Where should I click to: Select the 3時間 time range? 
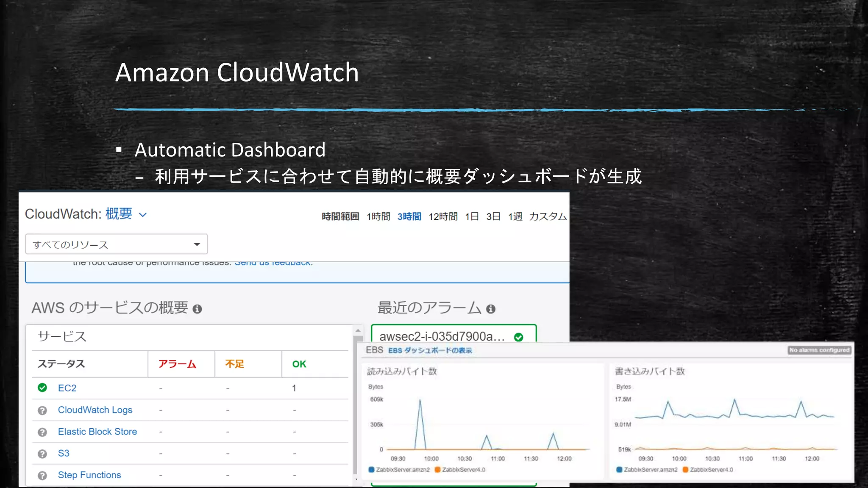point(409,216)
